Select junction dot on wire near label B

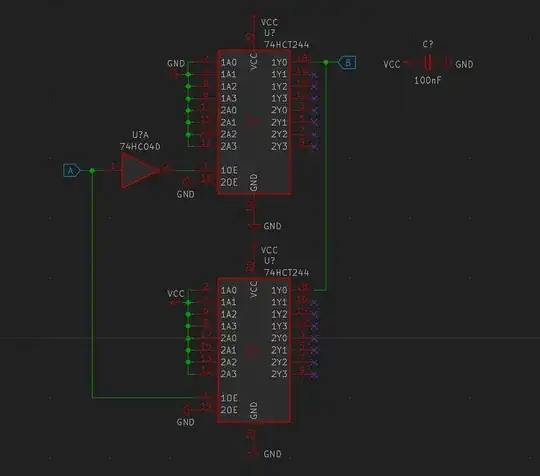[x=326, y=63]
